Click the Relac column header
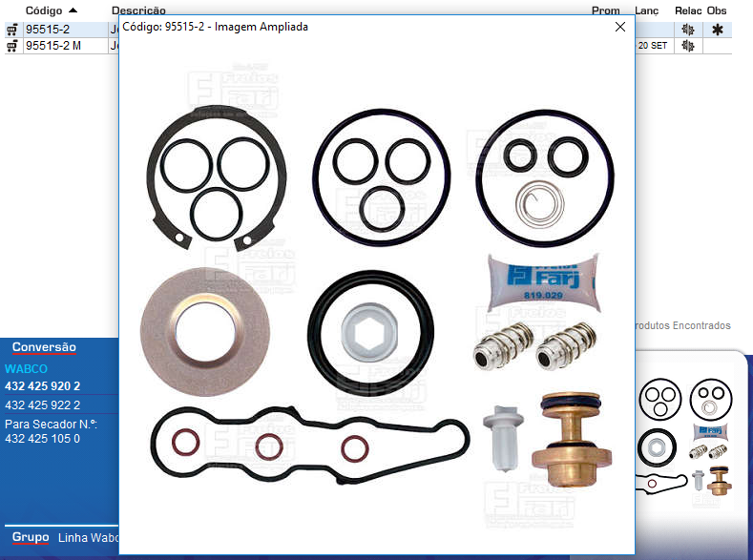 (687, 10)
